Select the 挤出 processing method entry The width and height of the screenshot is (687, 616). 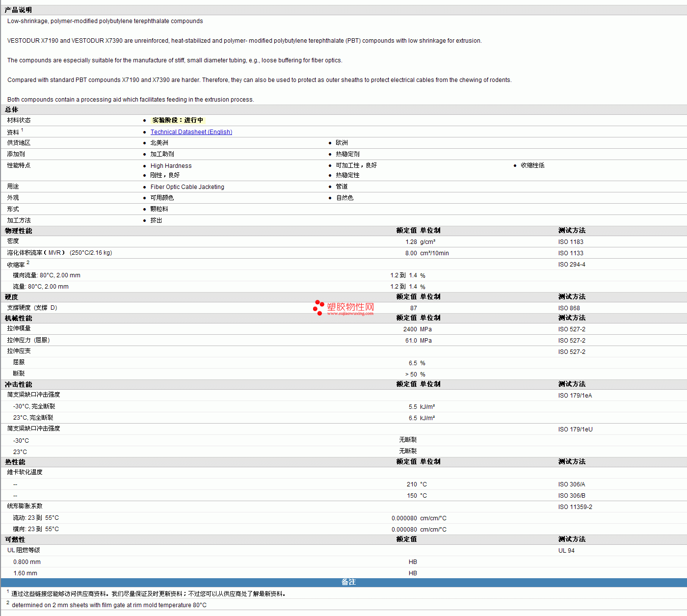click(x=156, y=220)
